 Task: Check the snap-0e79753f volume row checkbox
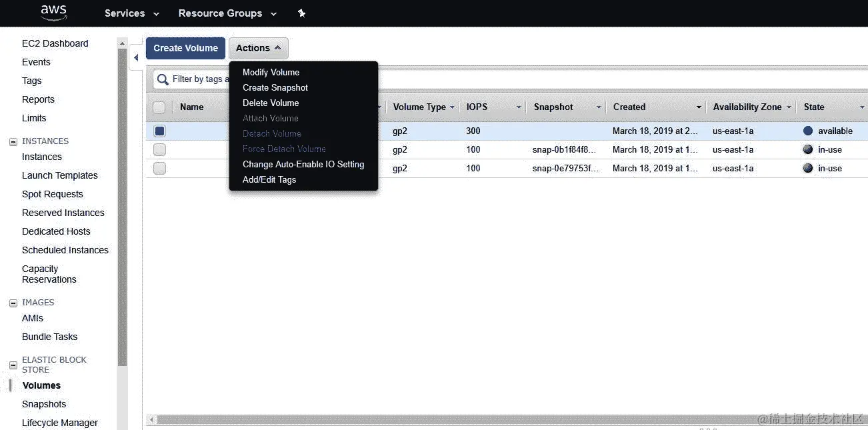pyautogui.click(x=159, y=169)
